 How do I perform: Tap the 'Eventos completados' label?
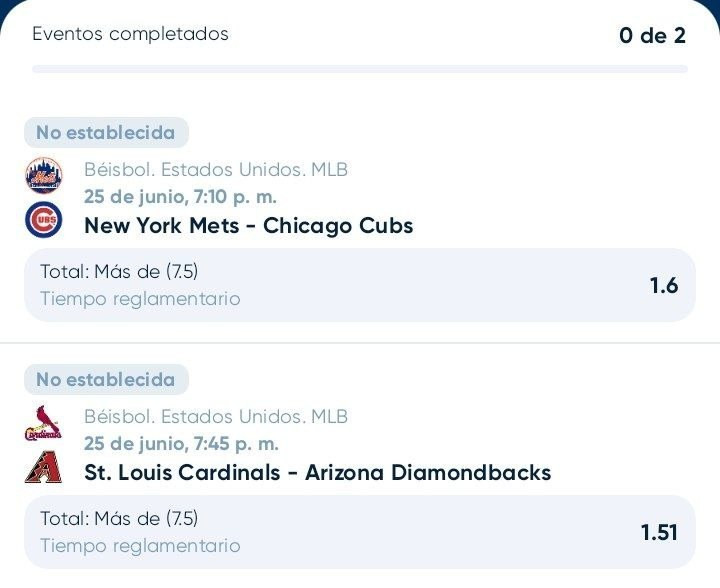pos(130,34)
